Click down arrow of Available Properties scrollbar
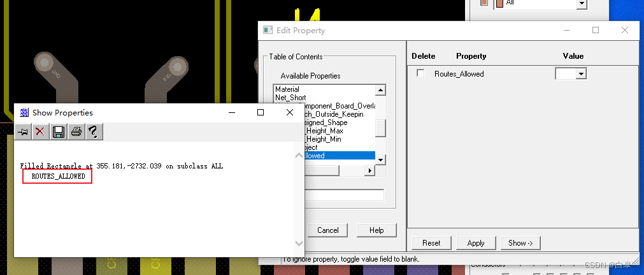 point(380,160)
